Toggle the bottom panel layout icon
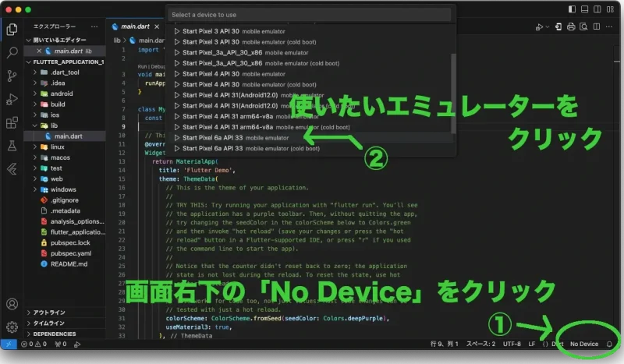The image size is (624, 364). click(x=584, y=9)
